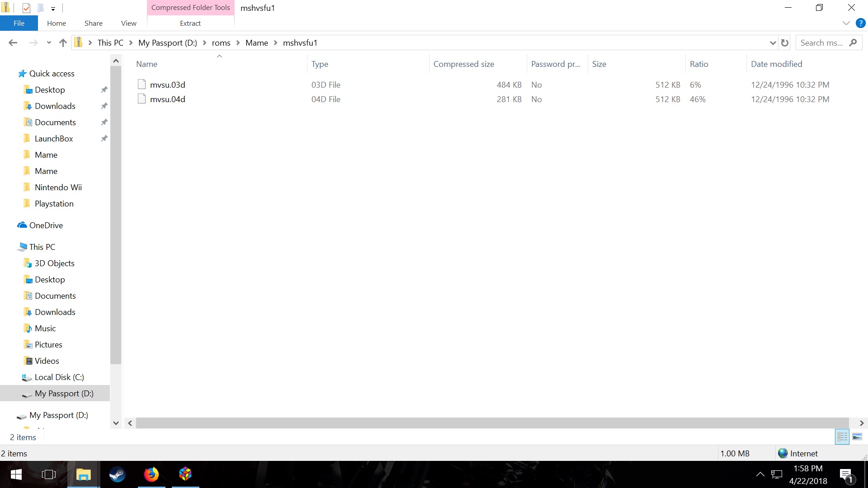Viewport: 868px width, 488px height.
Task: Open LaunchBox pinned folder
Action: click(53, 139)
